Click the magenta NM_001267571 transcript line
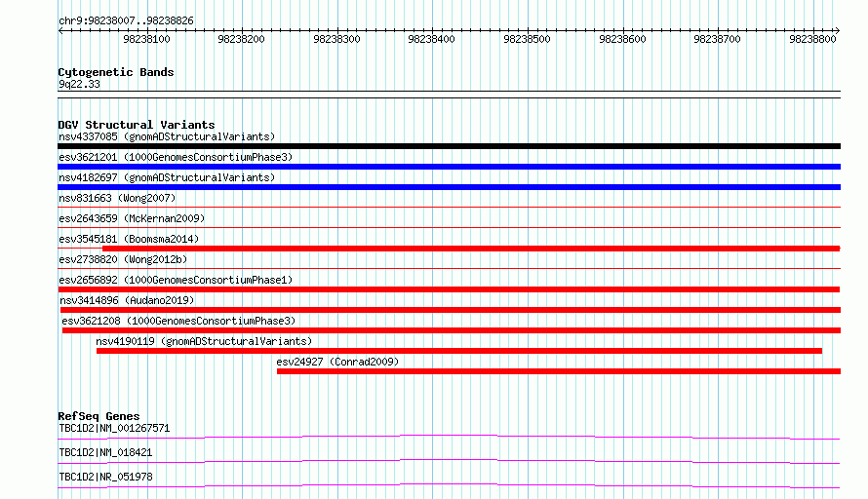 pos(449,437)
